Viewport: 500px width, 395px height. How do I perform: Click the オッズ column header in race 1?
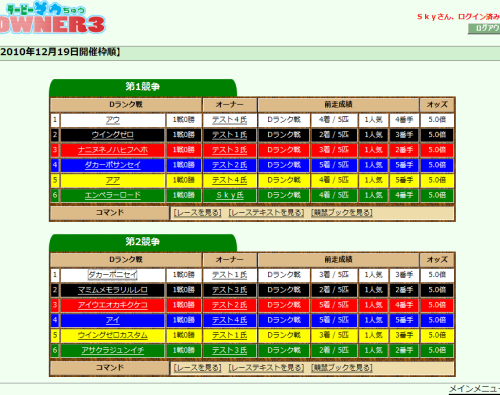click(437, 105)
